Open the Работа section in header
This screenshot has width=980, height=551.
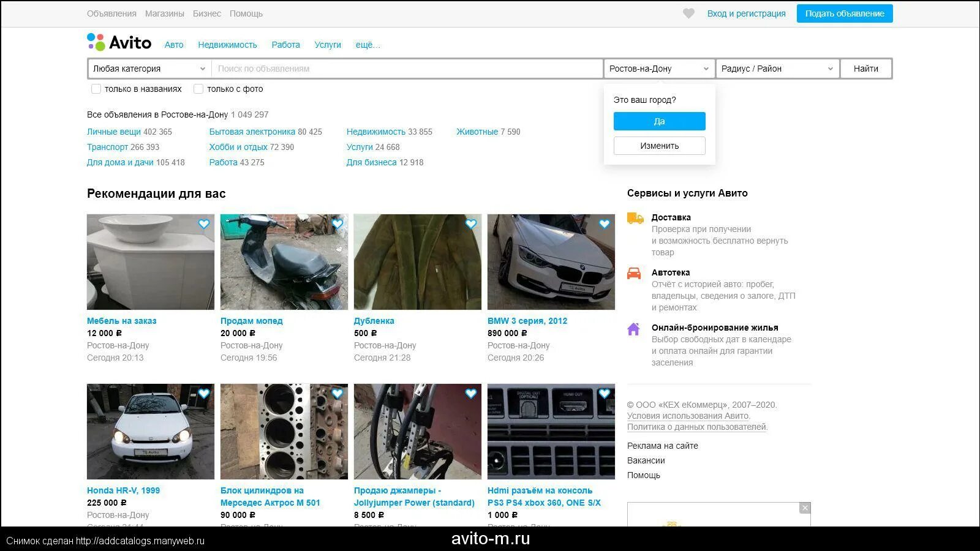coord(286,45)
